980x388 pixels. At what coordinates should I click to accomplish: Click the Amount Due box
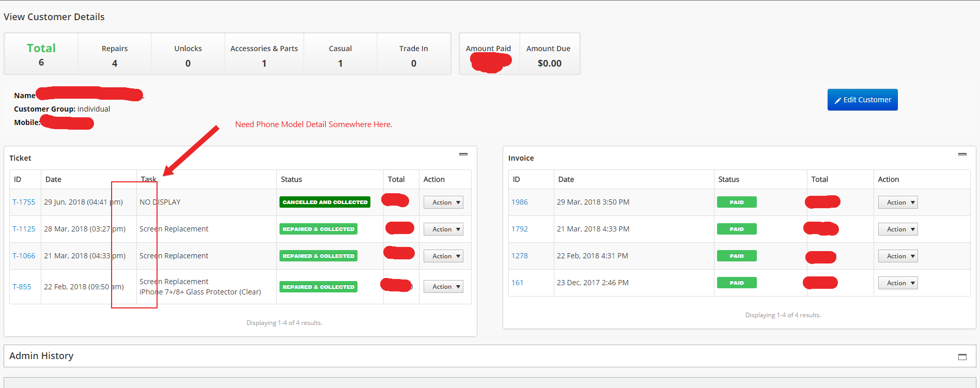tap(549, 54)
